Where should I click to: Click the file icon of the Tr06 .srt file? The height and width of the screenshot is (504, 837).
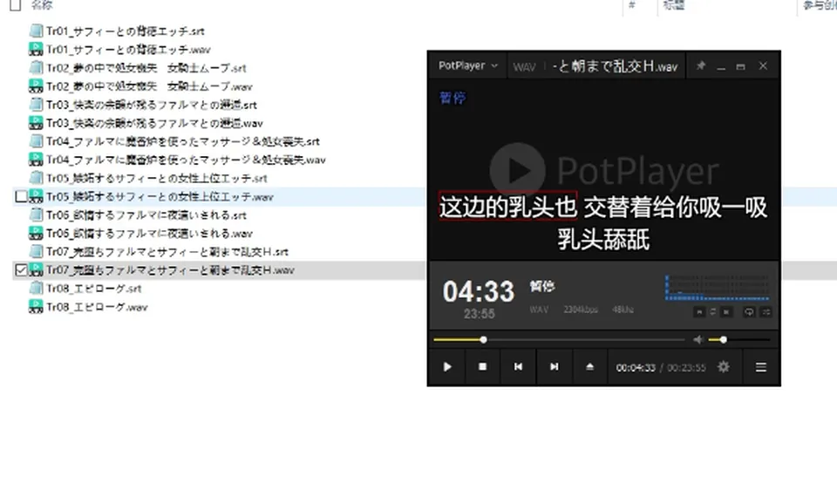[36, 215]
